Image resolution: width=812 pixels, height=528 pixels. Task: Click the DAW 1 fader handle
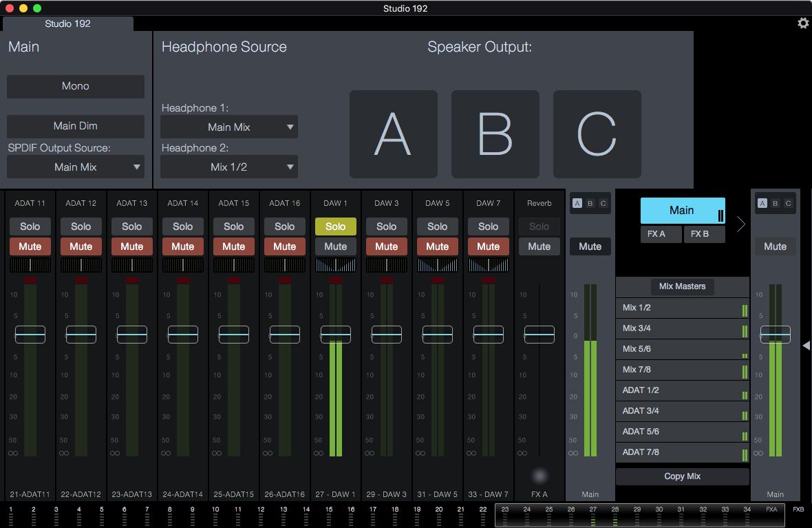tap(336, 335)
